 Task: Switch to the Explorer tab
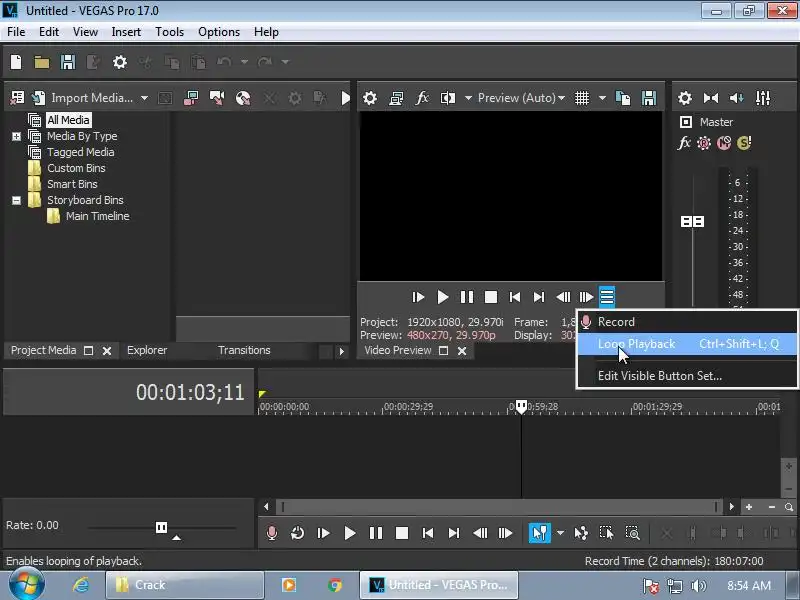pyautogui.click(x=147, y=350)
